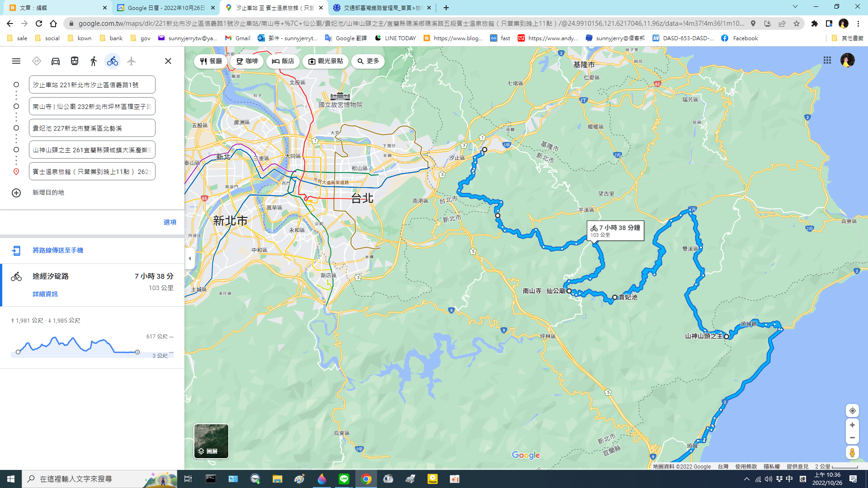Show your current location on map
Screen dimensions: 868x488
pyautogui.click(x=852, y=411)
